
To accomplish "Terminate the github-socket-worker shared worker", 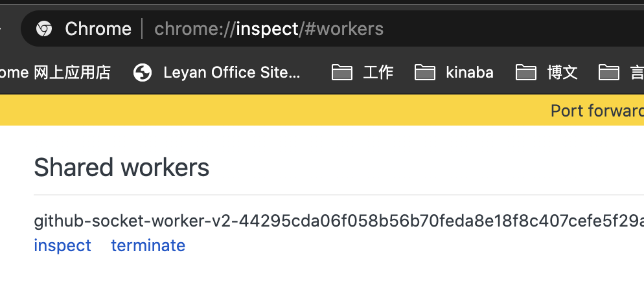I will [x=148, y=246].
